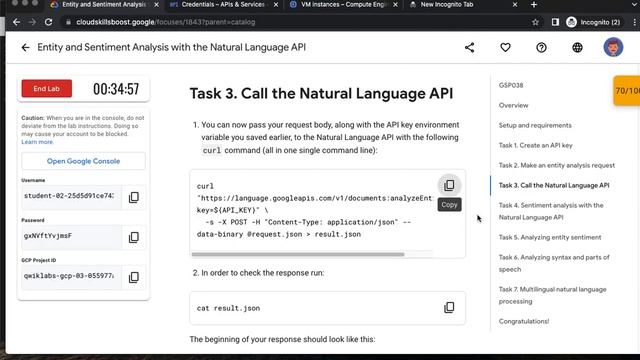Click the curl code block horizontal scrollbar
This screenshot has height=360, width=640.
298,254
